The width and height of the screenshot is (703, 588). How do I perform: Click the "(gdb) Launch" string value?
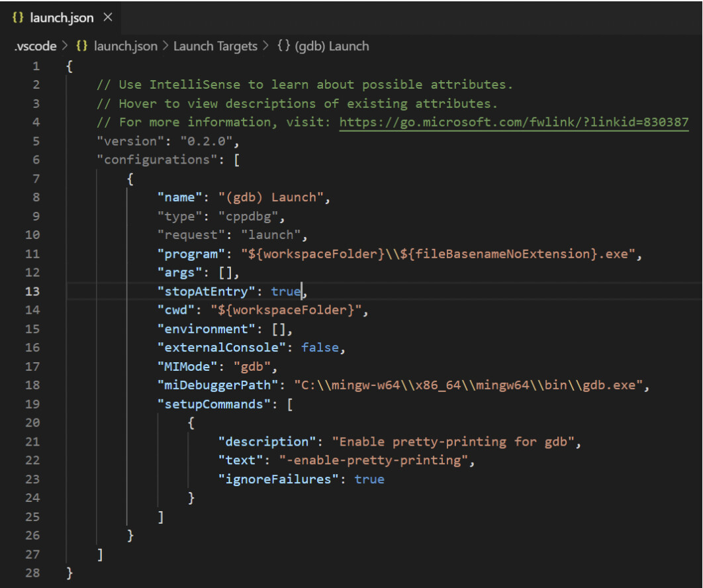271,197
